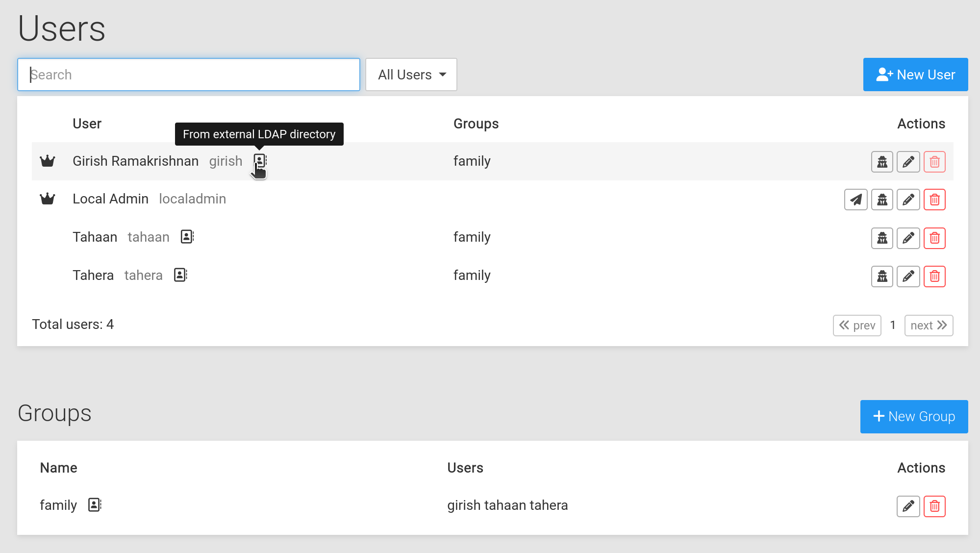Delete Local Admin using the trash icon

[x=934, y=200]
